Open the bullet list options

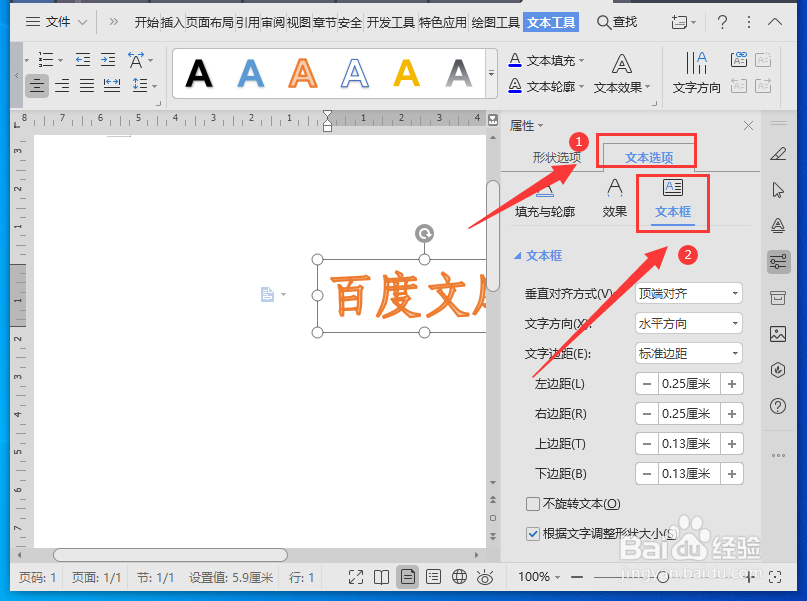50,60
